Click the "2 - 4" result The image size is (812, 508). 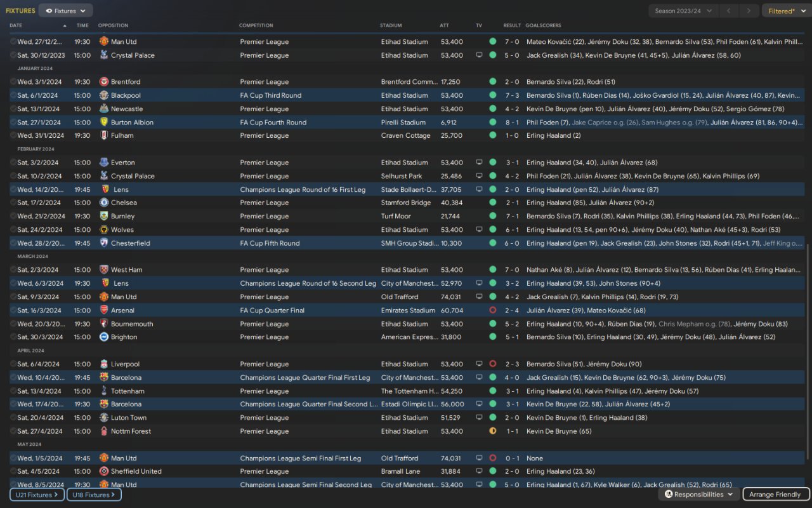pos(512,311)
